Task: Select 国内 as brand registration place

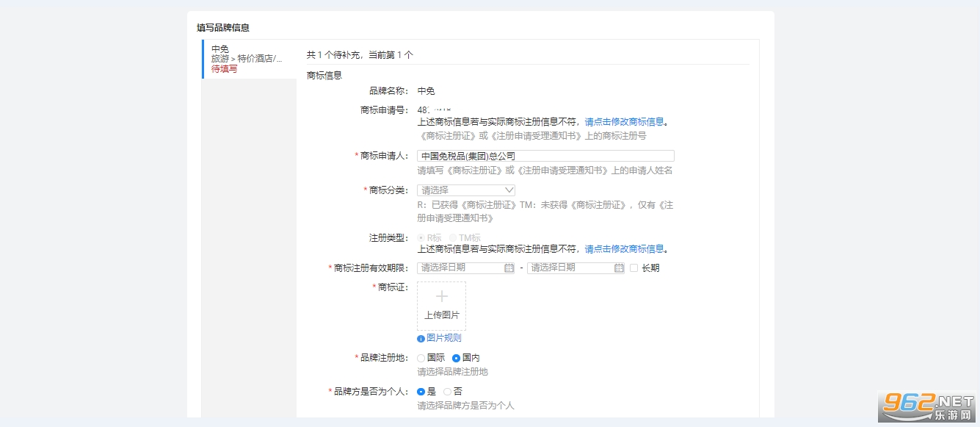Action: [456, 358]
